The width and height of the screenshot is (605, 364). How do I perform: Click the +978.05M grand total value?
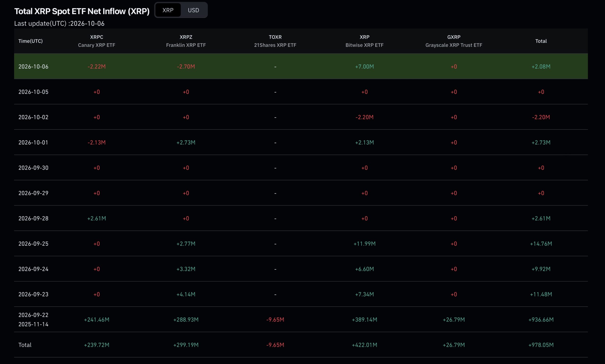(x=541, y=345)
